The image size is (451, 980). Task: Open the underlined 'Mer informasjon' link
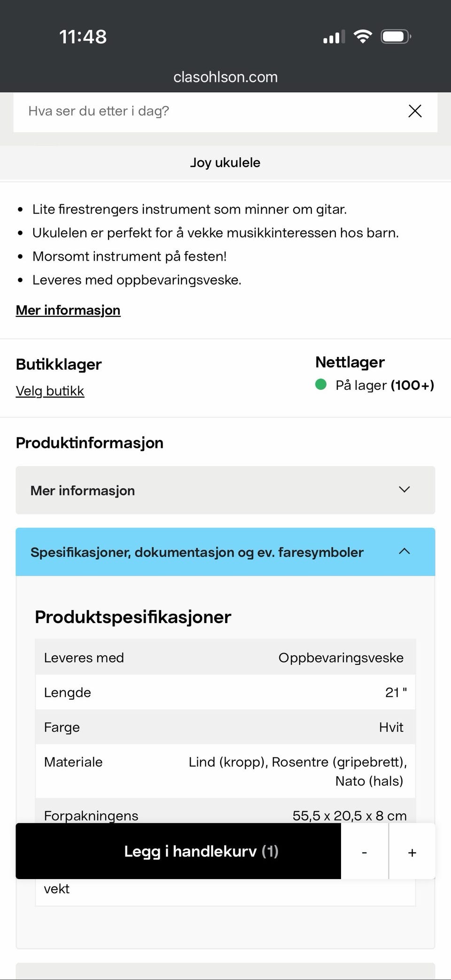68,310
